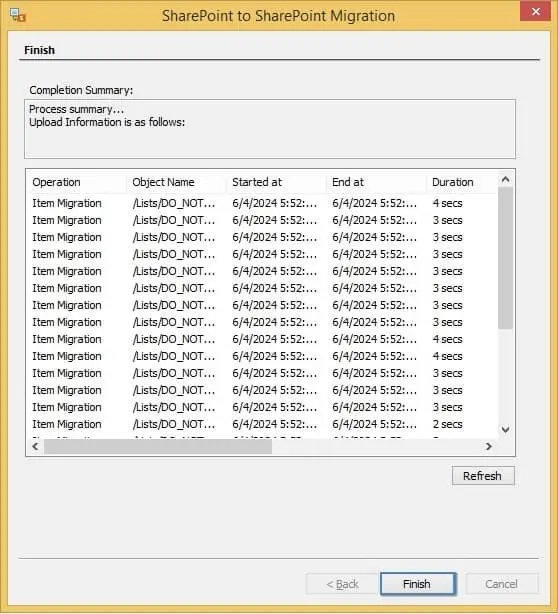Select the row with 2 secs duration
Screen dimensions: 558x614
[263, 424]
